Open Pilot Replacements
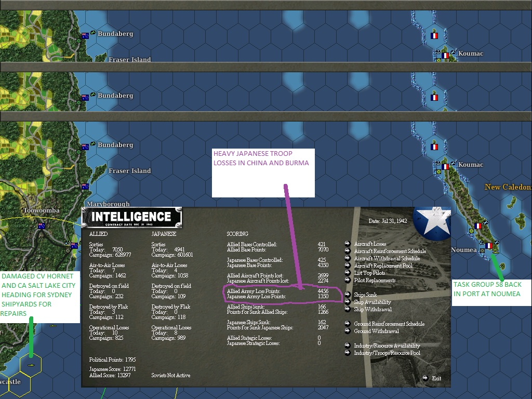Screen dimensions: 532x399 [375, 280]
